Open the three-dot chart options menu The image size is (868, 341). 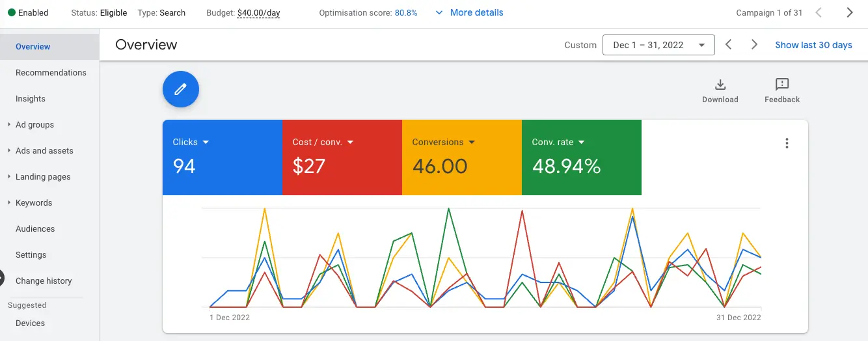point(787,143)
